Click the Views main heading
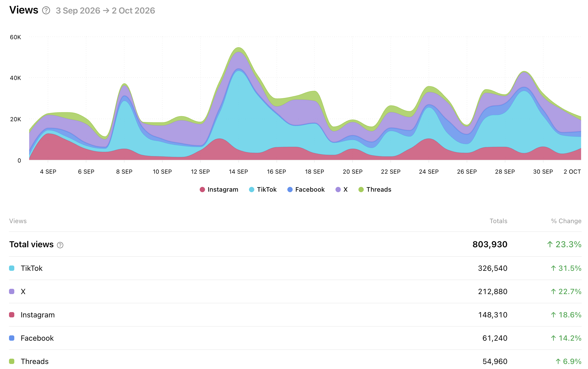Viewport: 588px width, 369px height. tap(24, 10)
